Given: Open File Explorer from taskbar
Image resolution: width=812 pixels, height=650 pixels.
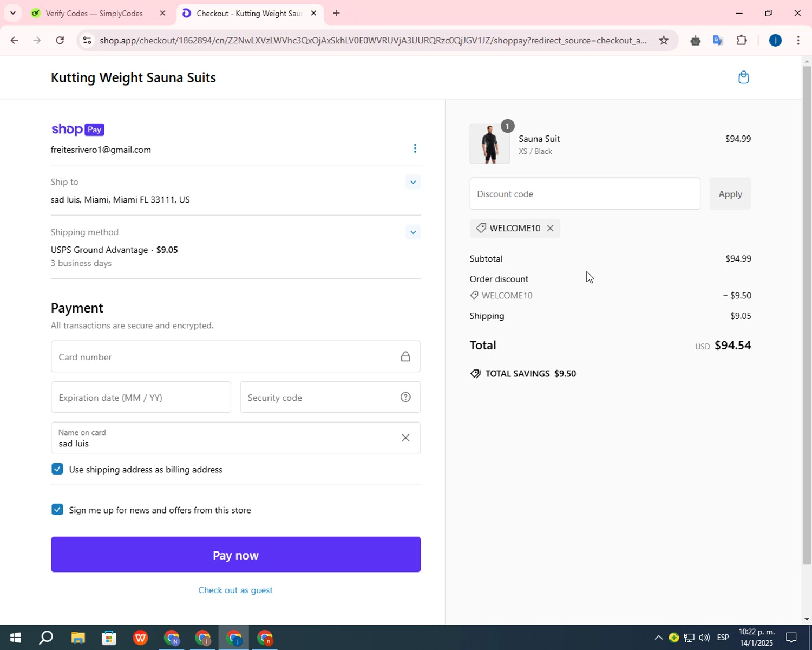Looking at the screenshot, I should [x=77, y=638].
